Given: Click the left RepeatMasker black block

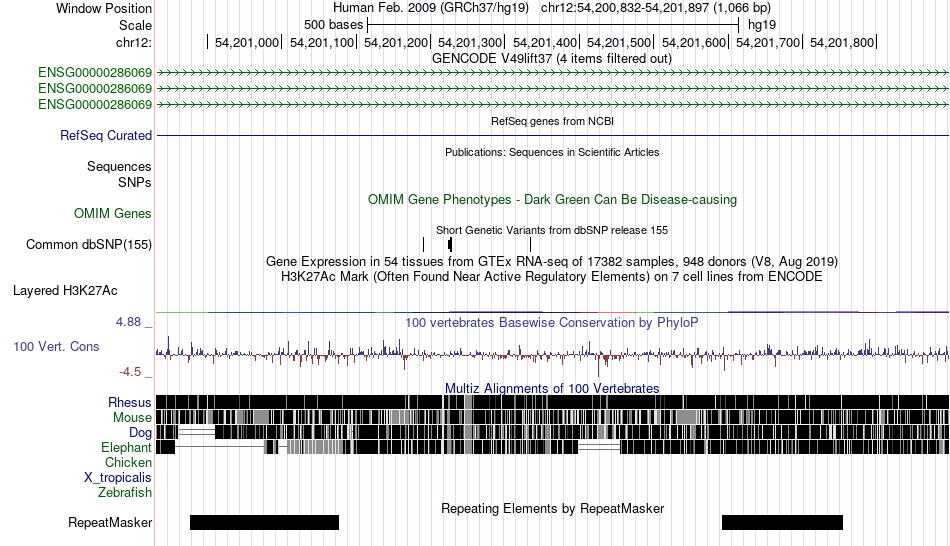Looking at the screenshot, I should [264, 522].
